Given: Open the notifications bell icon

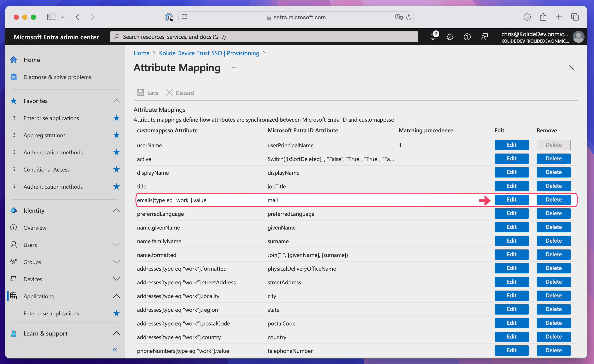Looking at the screenshot, I should tap(433, 37).
